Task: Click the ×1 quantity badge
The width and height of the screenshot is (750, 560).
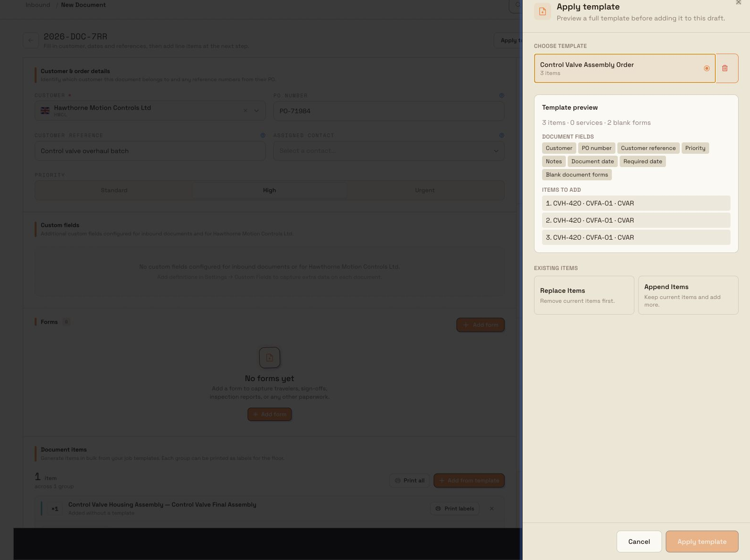Action: [55, 509]
